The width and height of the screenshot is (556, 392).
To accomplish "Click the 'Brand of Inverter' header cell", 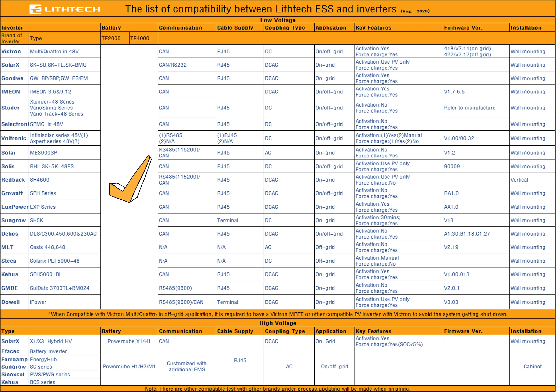I will (x=14, y=38).
